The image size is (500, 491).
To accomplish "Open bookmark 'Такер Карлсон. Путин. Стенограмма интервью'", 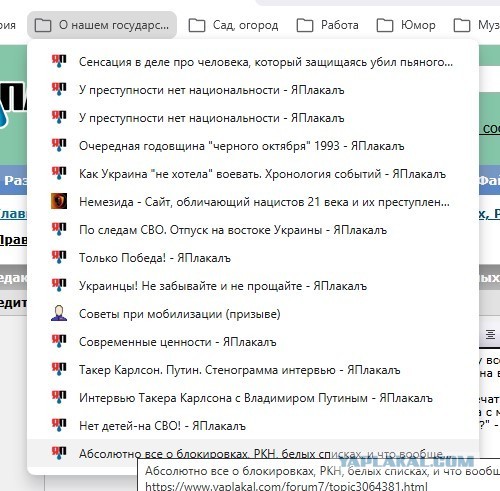I will tap(253, 370).
